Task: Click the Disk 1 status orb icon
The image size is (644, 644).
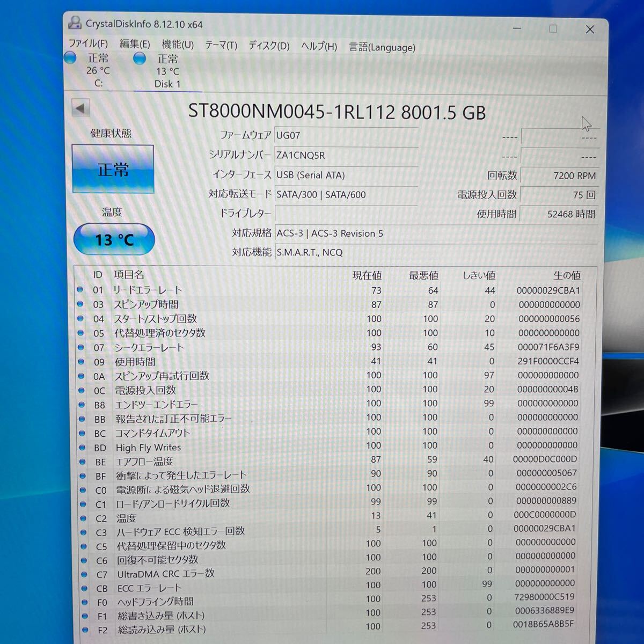Action: pos(140,58)
